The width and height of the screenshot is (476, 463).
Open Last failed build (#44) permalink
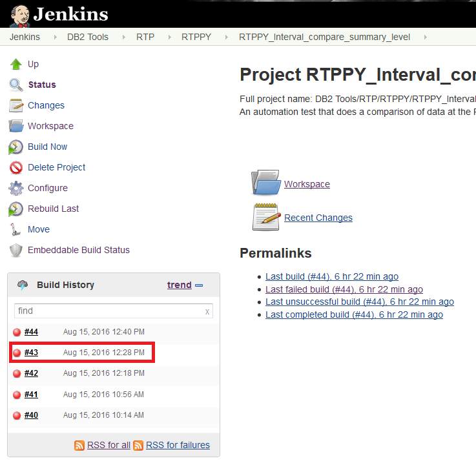tap(344, 289)
